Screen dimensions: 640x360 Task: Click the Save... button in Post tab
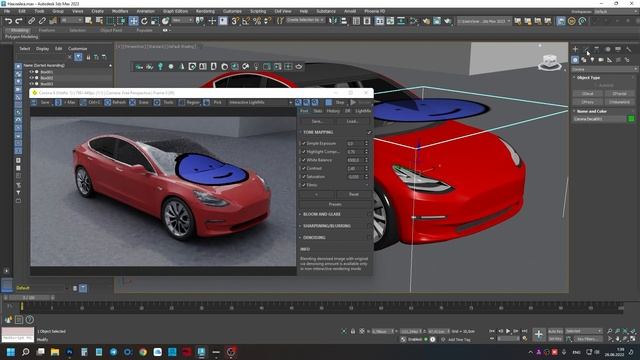coord(318,122)
